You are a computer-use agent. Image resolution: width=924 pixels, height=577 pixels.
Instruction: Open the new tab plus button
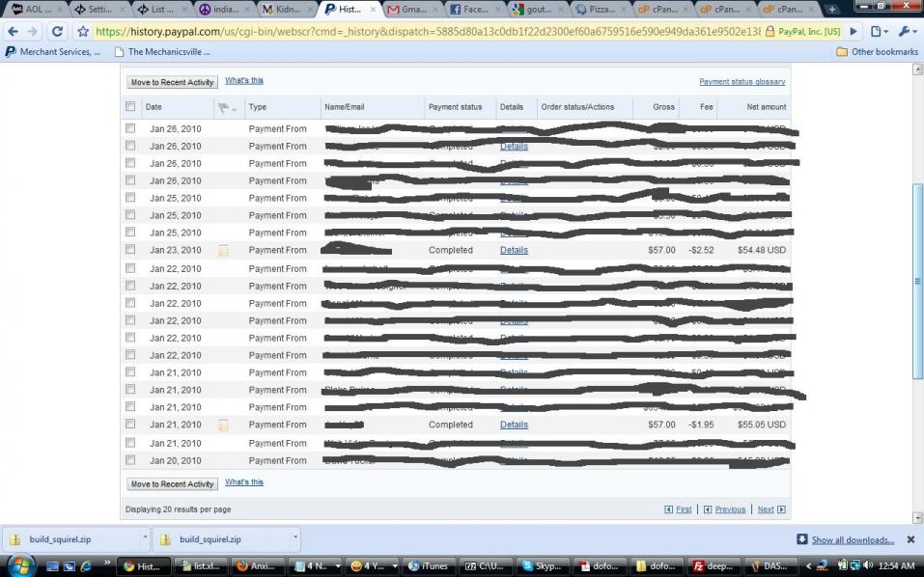pyautogui.click(x=831, y=9)
